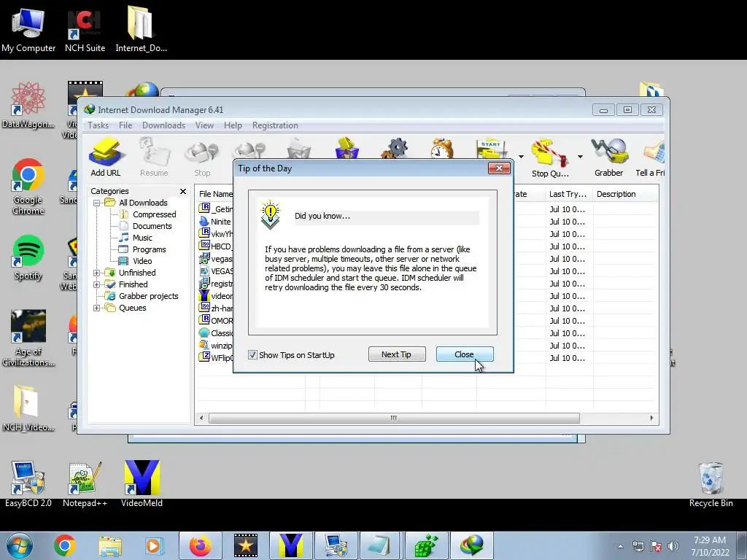Click the Add URL toolbar icon
The height and width of the screenshot is (560, 747).
coord(106,157)
